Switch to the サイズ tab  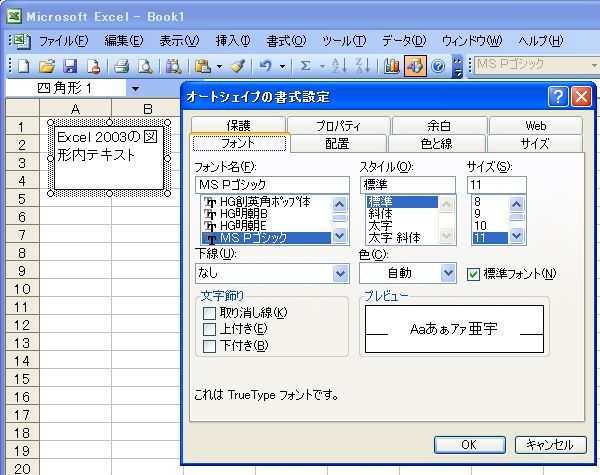(535, 144)
